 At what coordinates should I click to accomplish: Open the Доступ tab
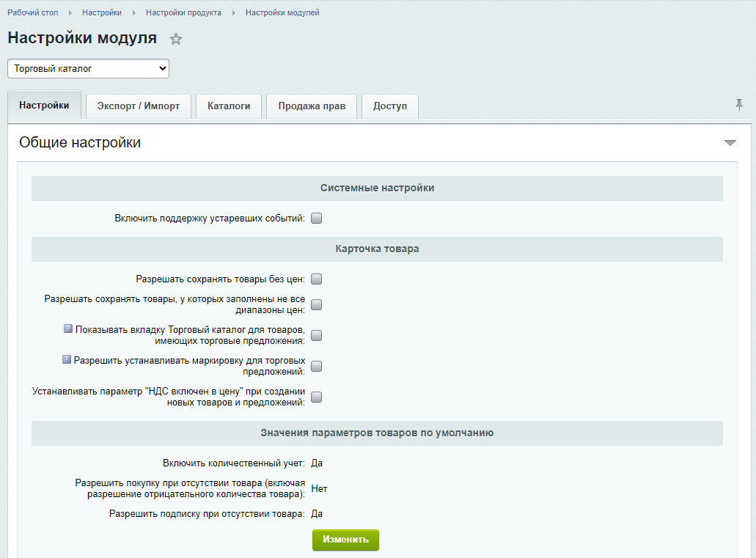389,106
